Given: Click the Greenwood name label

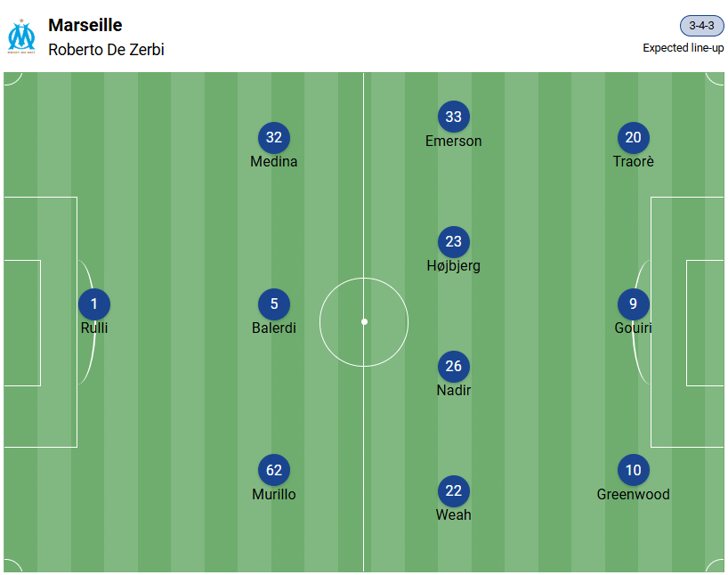Looking at the screenshot, I should (634, 495).
